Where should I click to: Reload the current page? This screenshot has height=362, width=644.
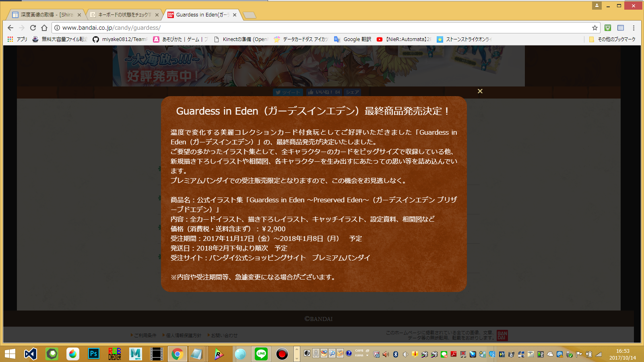click(x=33, y=28)
